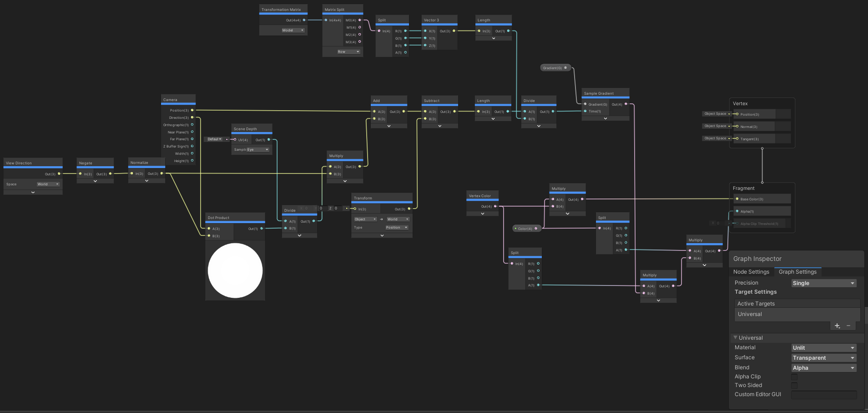This screenshot has width=868, height=413.
Task: Select the Graph Settings tab
Action: pyautogui.click(x=797, y=272)
